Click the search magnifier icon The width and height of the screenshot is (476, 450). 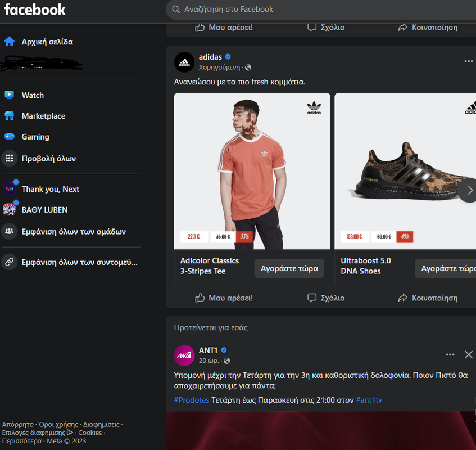coord(176,10)
